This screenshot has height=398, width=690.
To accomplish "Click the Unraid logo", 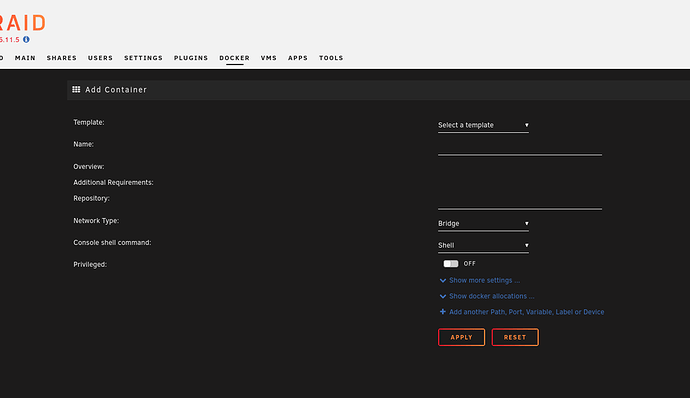I will pyautogui.click(x=22, y=23).
